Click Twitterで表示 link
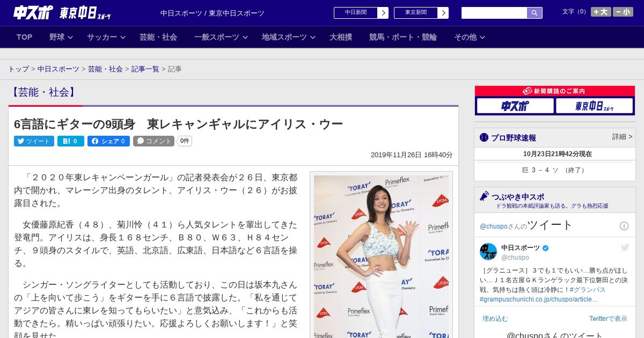 click(608, 319)
